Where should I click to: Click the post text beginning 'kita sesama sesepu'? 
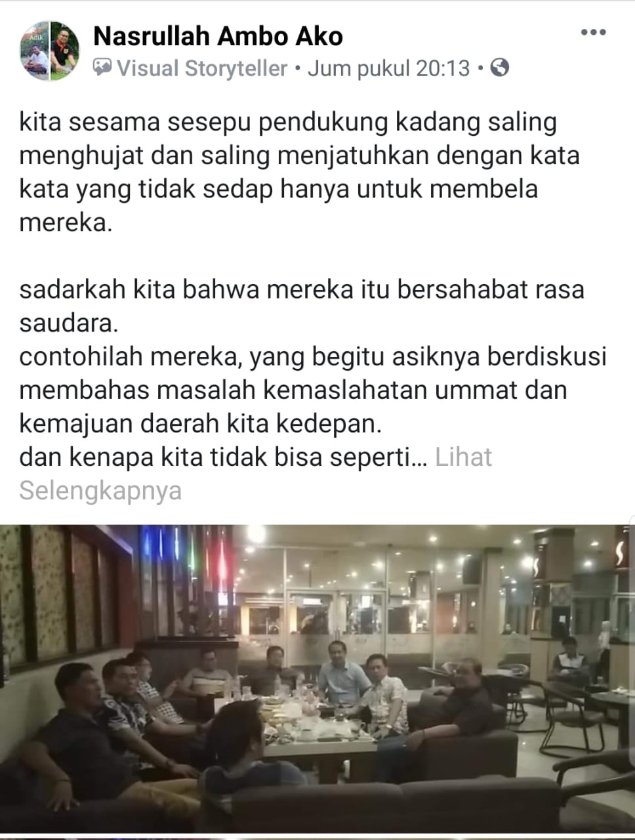(299, 173)
